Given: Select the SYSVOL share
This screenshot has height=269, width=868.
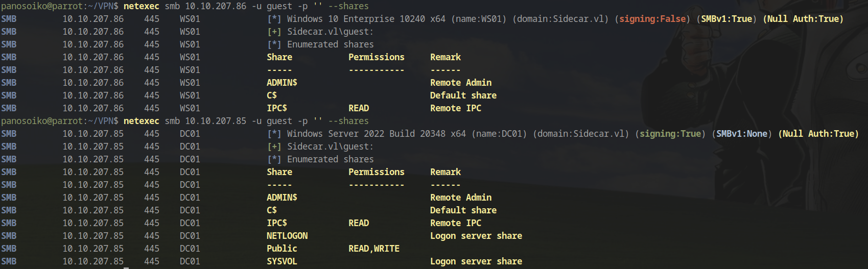Looking at the screenshot, I should [282, 261].
